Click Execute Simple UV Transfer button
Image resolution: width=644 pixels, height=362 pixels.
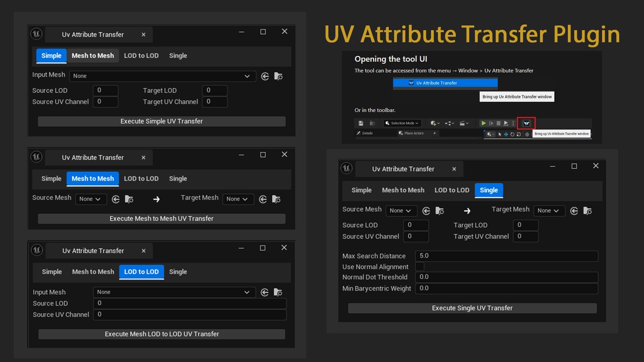(162, 121)
